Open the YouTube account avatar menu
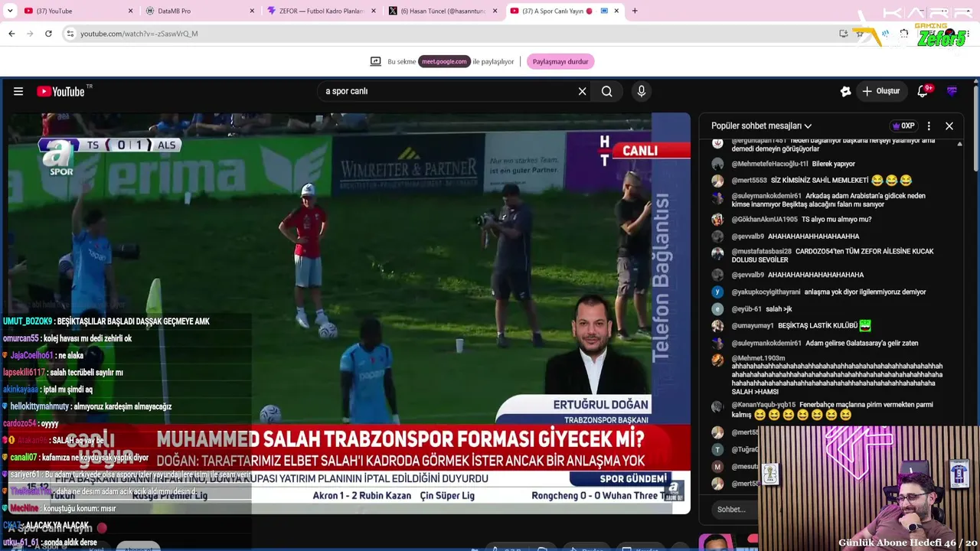The height and width of the screenshot is (551, 980). coord(952,91)
